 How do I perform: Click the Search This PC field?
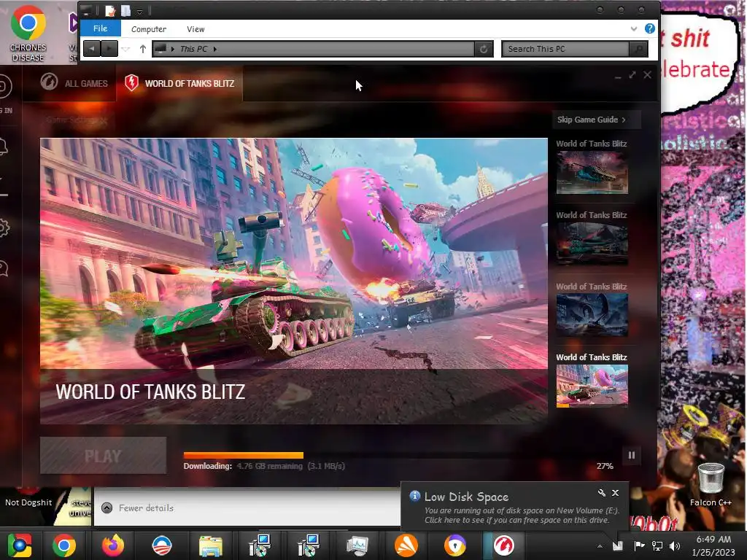click(565, 49)
